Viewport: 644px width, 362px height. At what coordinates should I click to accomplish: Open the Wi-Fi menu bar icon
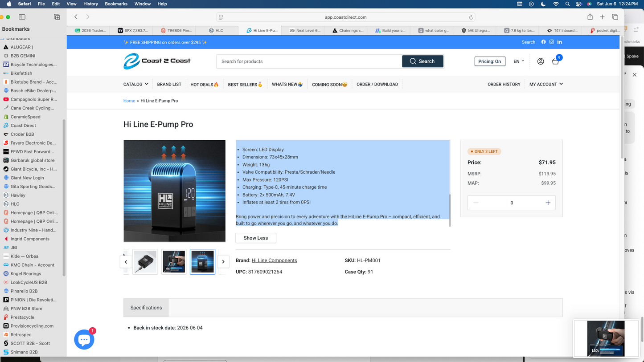click(556, 4)
